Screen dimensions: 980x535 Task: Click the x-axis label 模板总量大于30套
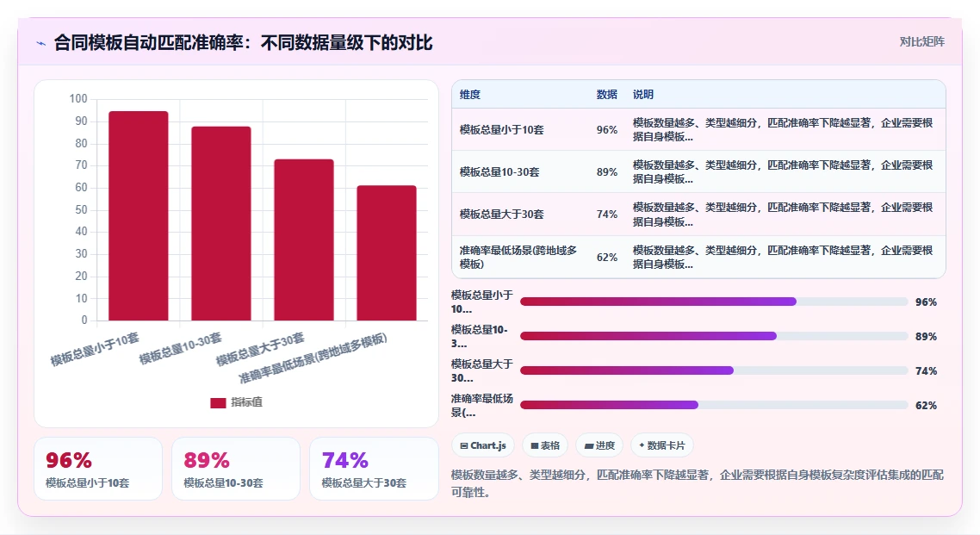pos(261,350)
